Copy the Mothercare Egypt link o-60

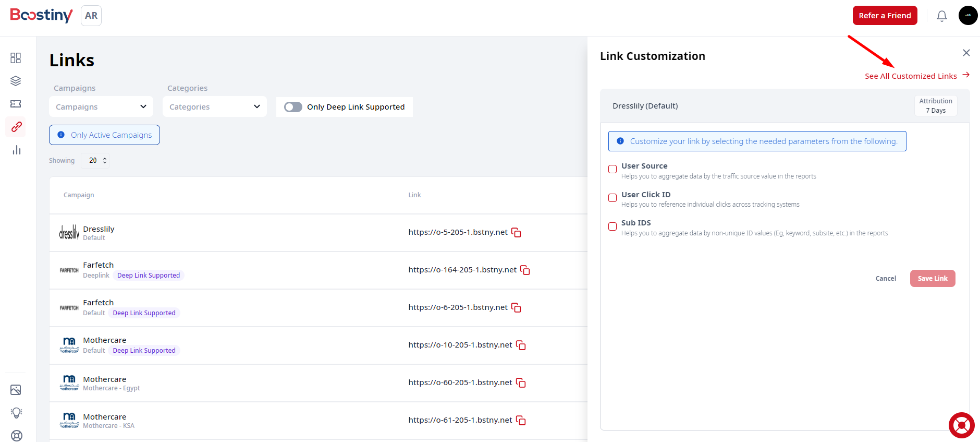pos(521,383)
